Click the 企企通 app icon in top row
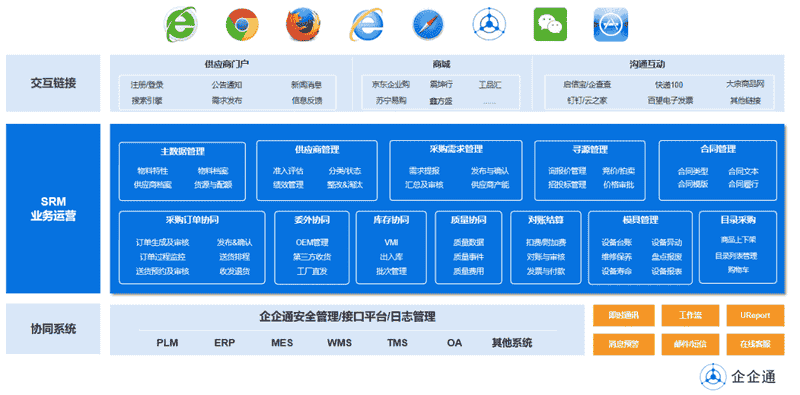Screen dimensions: 800x395 [489, 24]
